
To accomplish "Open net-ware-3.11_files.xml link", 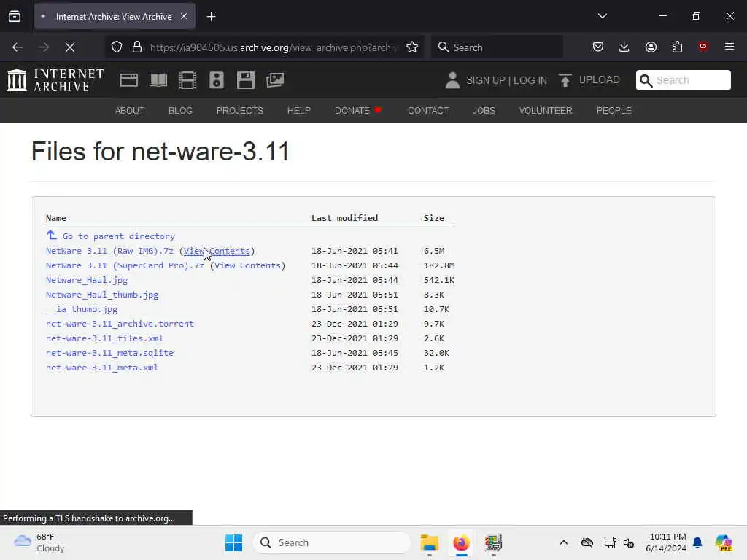I will point(104,338).
